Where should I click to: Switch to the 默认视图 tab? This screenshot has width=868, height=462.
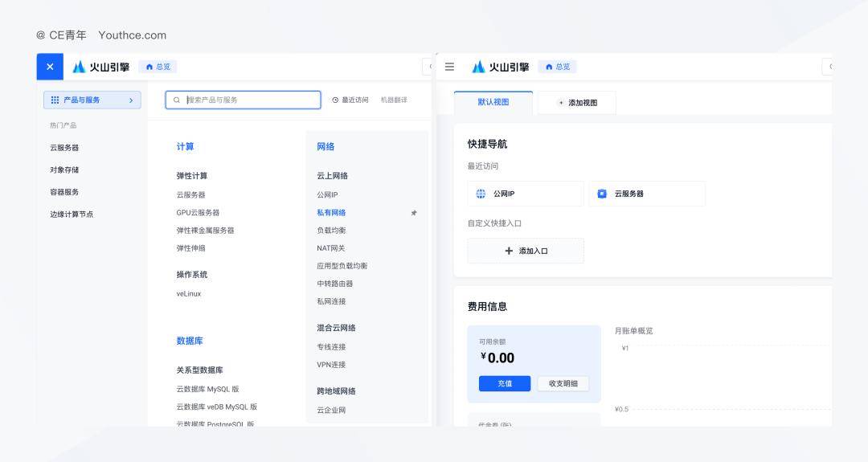[x=493, y=102]
